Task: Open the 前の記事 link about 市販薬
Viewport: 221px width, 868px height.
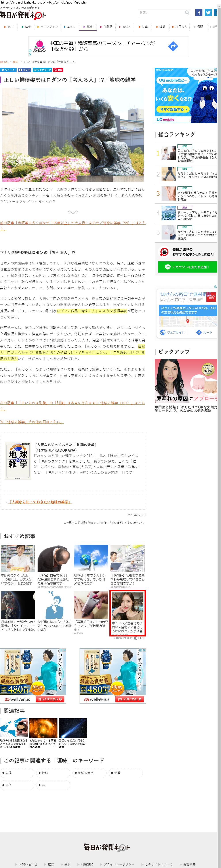Action: click(x=73, y=226)
